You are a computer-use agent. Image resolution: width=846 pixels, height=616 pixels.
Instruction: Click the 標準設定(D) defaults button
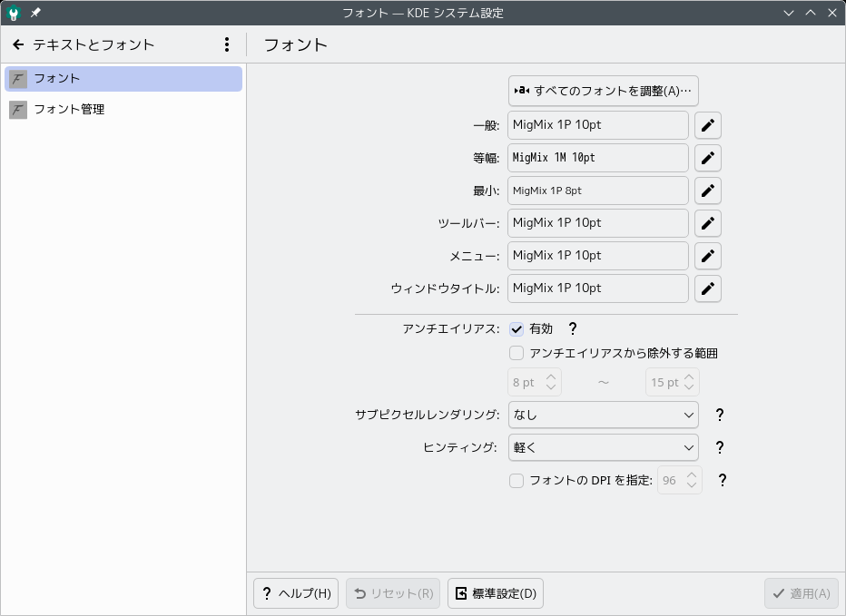point(496,593)
